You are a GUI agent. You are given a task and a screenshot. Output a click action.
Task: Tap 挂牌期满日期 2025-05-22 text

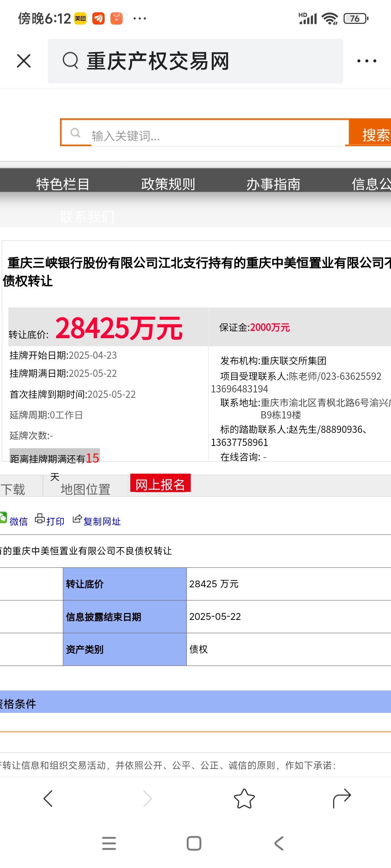(63, 373)
